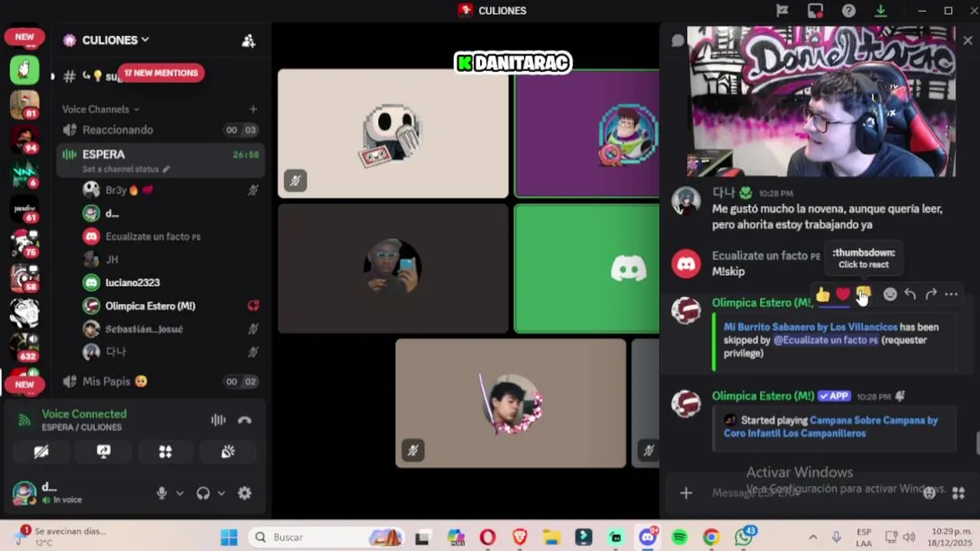This screenshot has width=980, height=551.
Task: Open the Activities launcher in the voice panel
Action: coord(165,452)
